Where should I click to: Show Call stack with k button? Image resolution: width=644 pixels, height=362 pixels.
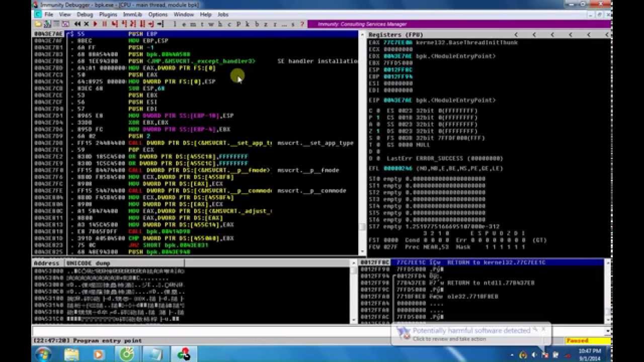click(247, 24)
